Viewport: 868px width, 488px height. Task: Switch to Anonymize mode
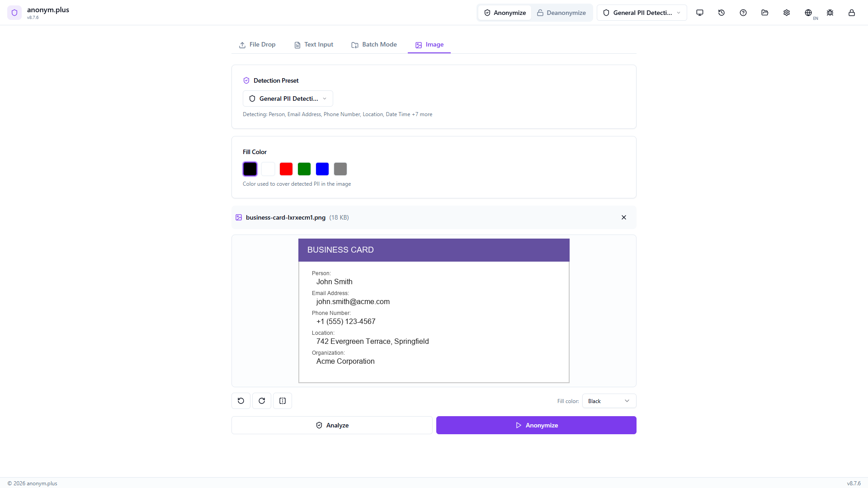[x=504, y=13]
